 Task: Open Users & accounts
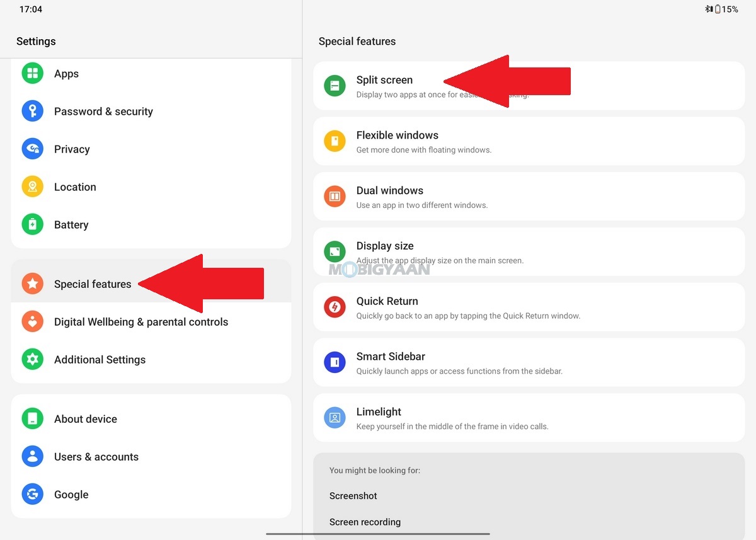[x=151, y=457]
